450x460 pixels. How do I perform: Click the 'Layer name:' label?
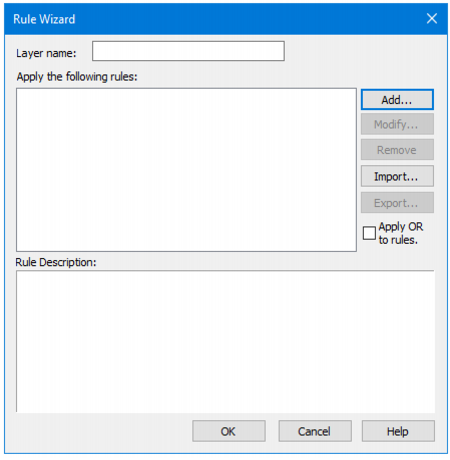pos(46,53)
